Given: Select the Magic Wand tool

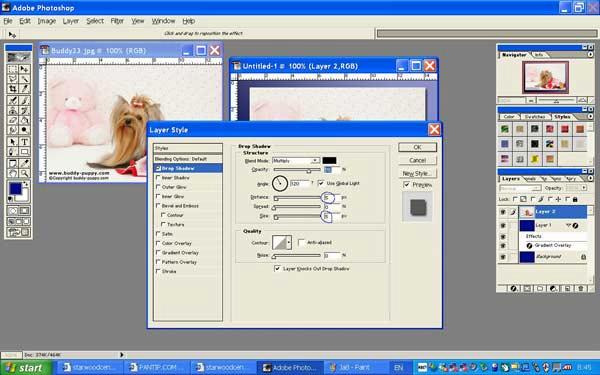Looking at the screenshot, I should [24, 79].
